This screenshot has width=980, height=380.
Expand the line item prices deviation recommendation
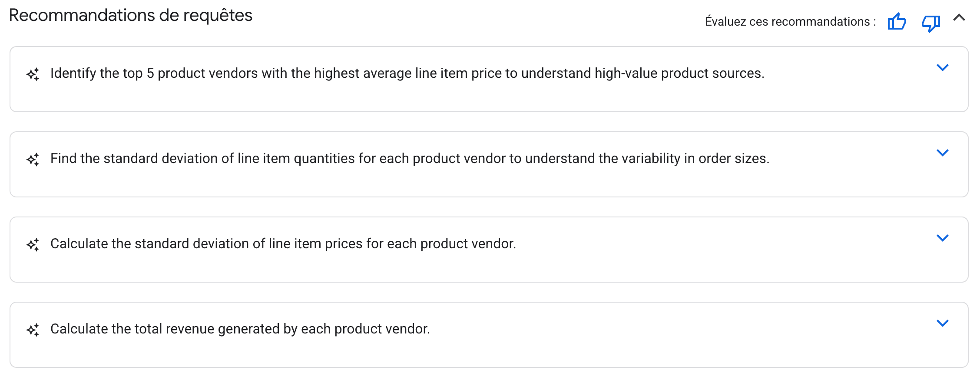coord(942,238)
